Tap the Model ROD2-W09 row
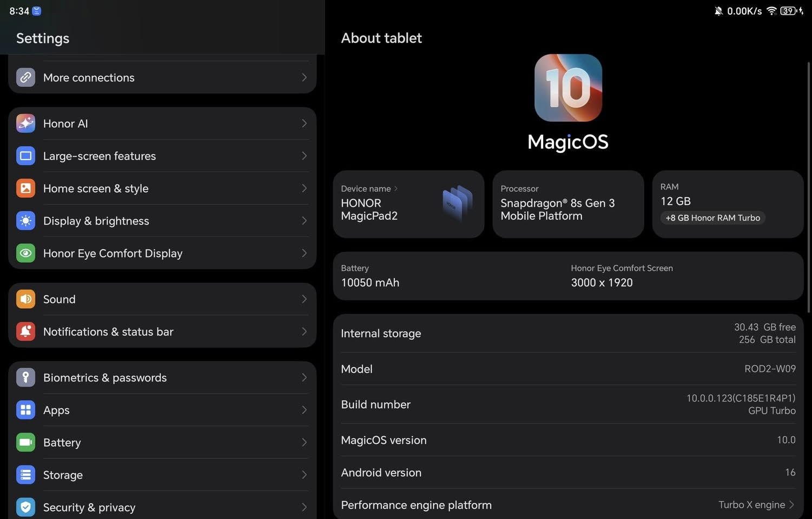Screen dimensions: 812x519 coord(568,369)
